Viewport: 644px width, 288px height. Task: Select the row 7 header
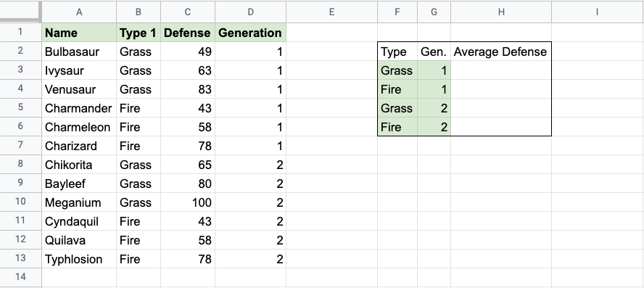pyautogui.click(x=20, y=145)
